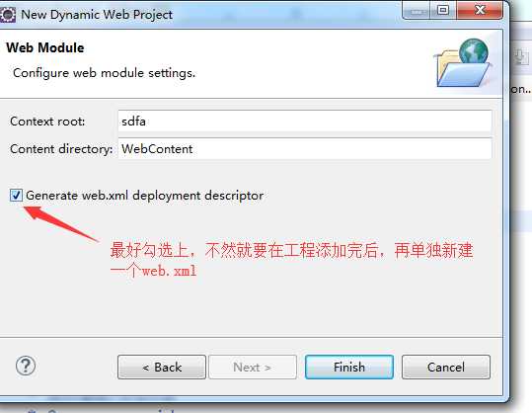Go to the previous page with Back

162,368
